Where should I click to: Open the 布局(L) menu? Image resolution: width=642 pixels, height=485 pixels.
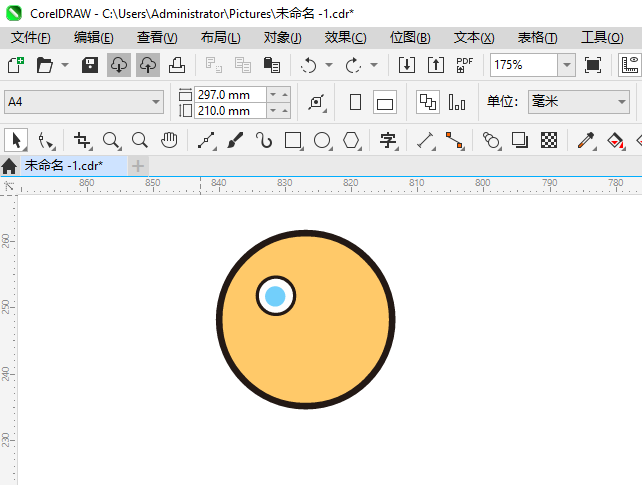coord(221,38)
